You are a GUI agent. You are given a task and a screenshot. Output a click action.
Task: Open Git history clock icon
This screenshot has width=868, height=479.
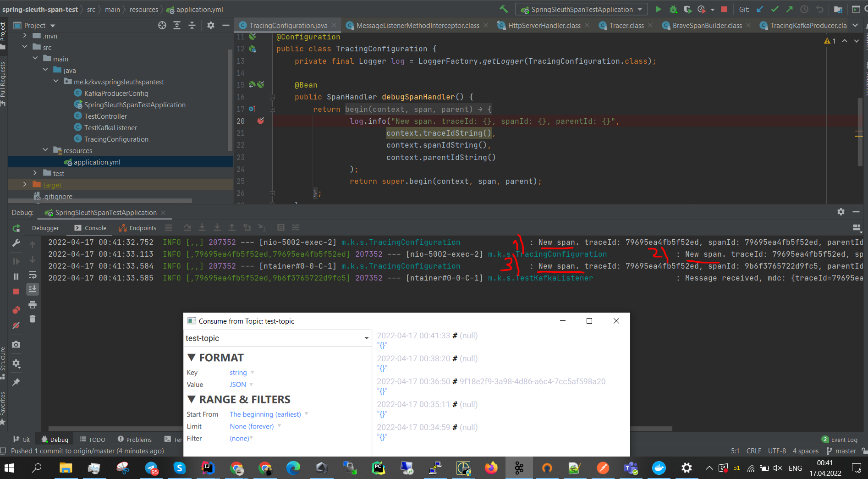click(804, 9)
